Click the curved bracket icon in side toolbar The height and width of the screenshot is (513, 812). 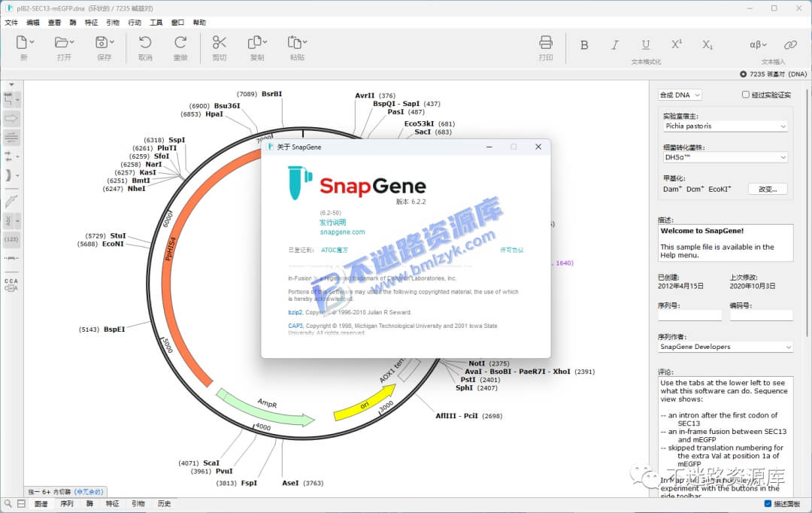[x=8, y=175]
